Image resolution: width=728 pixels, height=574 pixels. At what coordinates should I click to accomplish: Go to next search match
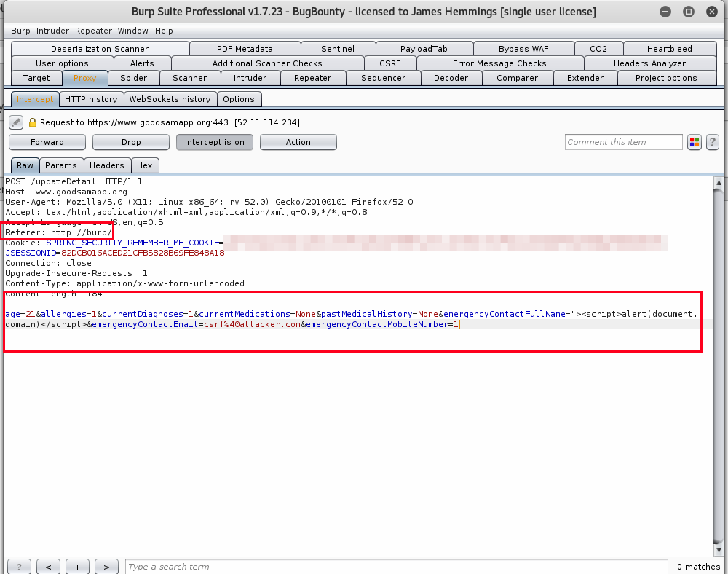point(106,567)
